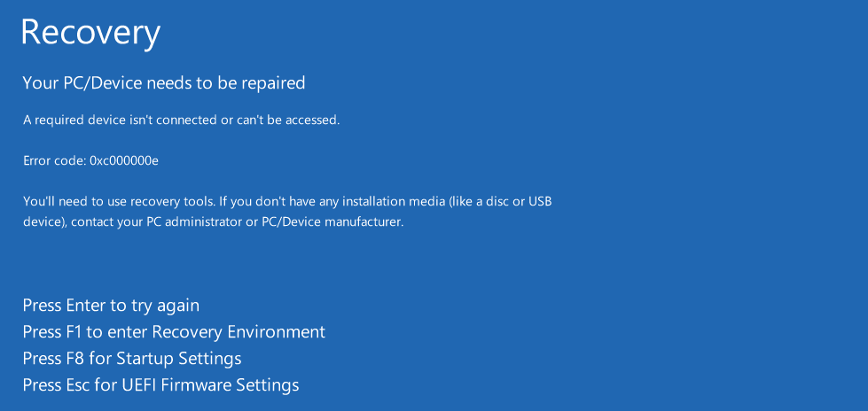868x411 pixels.
Task: Click the "Error code:" label
Action: pyautogui.click(x=55, y=161)
